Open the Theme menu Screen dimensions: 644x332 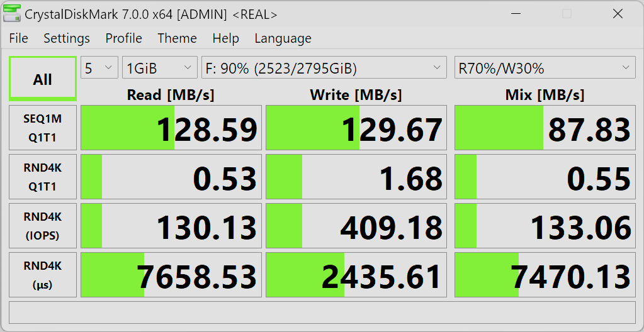(177, 38)
